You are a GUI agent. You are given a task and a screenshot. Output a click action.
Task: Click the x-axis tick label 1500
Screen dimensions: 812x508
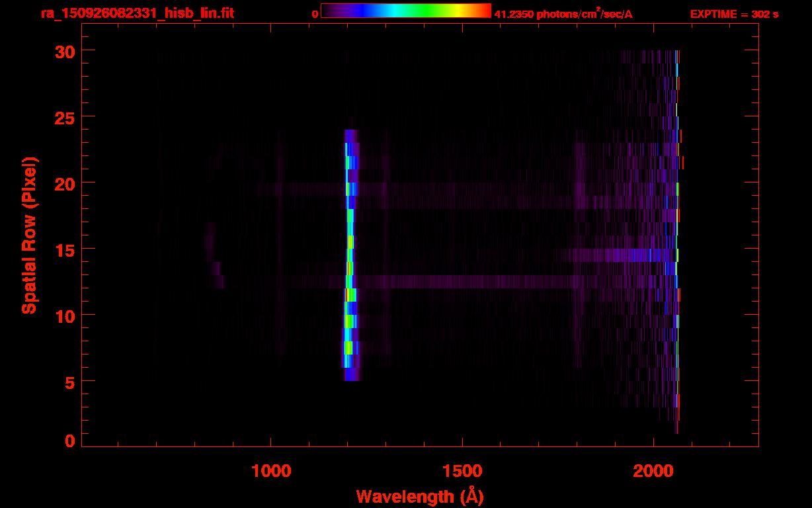click(x=462, y=470)
